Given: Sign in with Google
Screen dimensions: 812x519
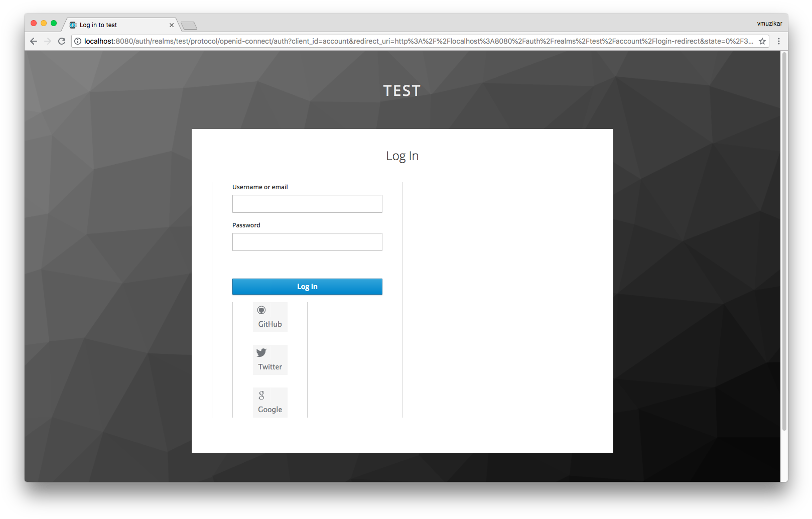Looking at the screenshot, I should [x=270, y=403].
